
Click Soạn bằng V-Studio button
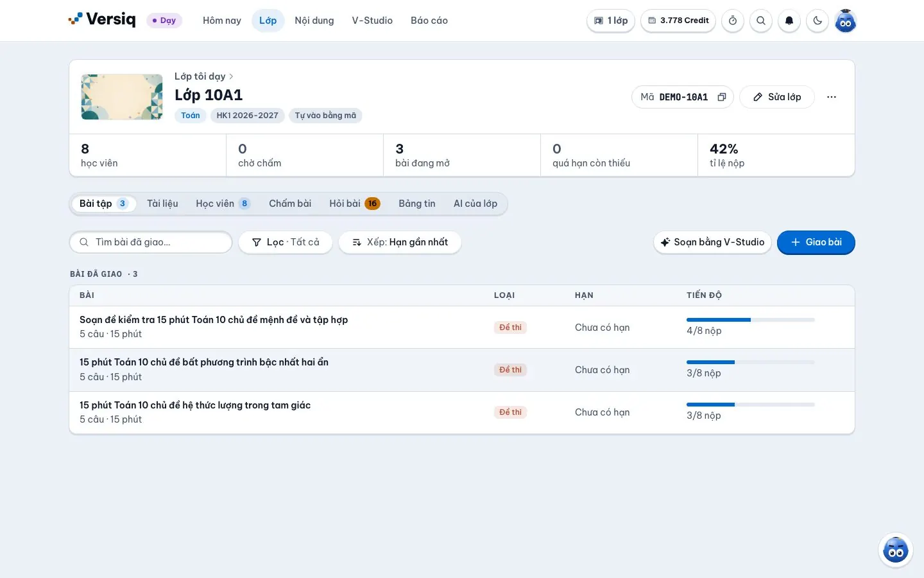point(712,242)
